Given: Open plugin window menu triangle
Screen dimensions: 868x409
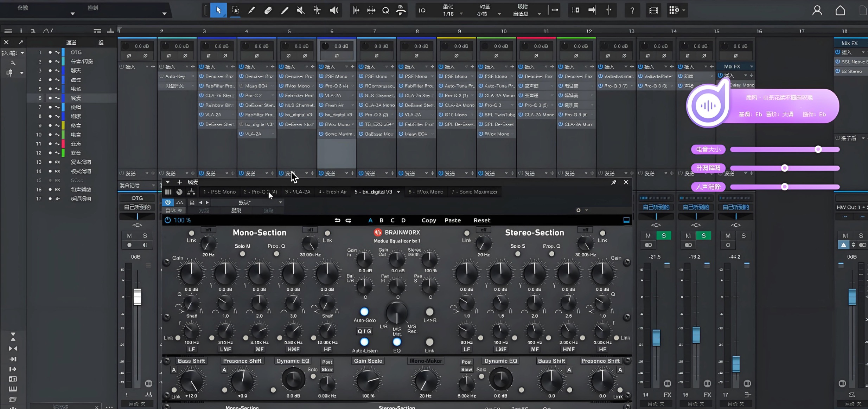Looking at the screenshot, I should 168,182.
